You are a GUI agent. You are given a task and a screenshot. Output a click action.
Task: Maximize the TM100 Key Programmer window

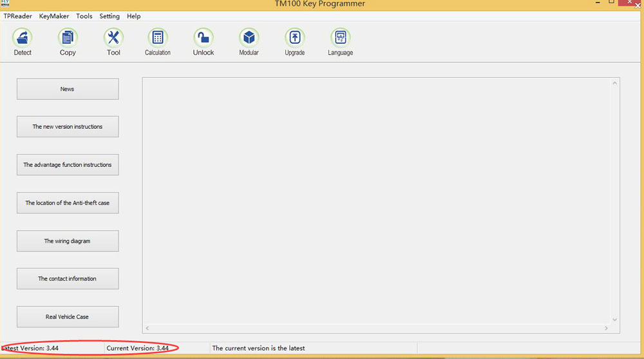point(611,2)
